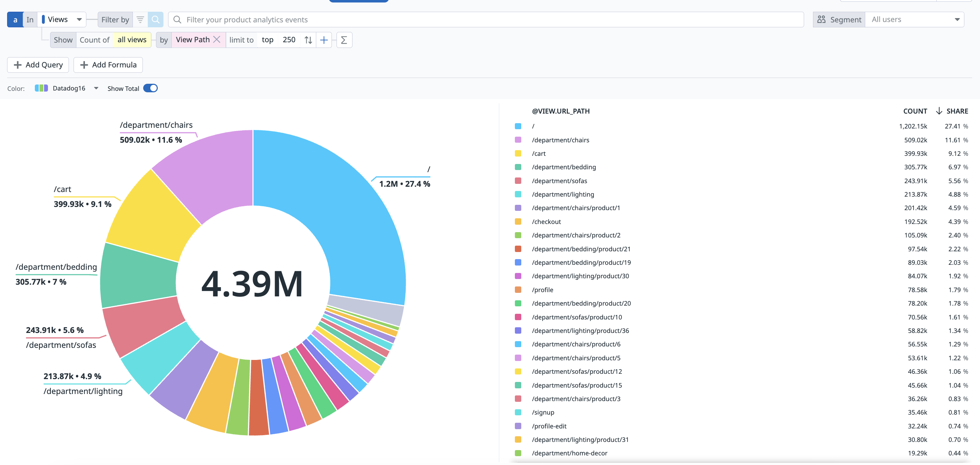The height and width of the screenshot is (465, 980).
Task: Click the /department/home-decor row
Action: tap(741, 453)
